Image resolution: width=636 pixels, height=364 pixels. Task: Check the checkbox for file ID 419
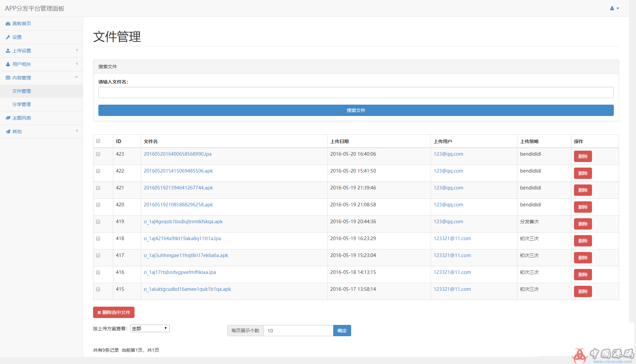(98, 222)
